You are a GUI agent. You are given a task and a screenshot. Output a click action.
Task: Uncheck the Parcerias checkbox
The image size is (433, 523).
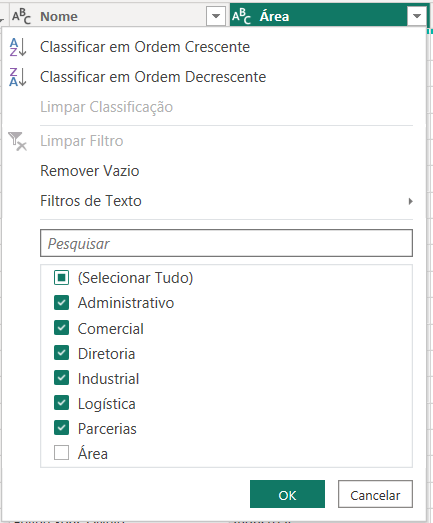coord(61,428)
